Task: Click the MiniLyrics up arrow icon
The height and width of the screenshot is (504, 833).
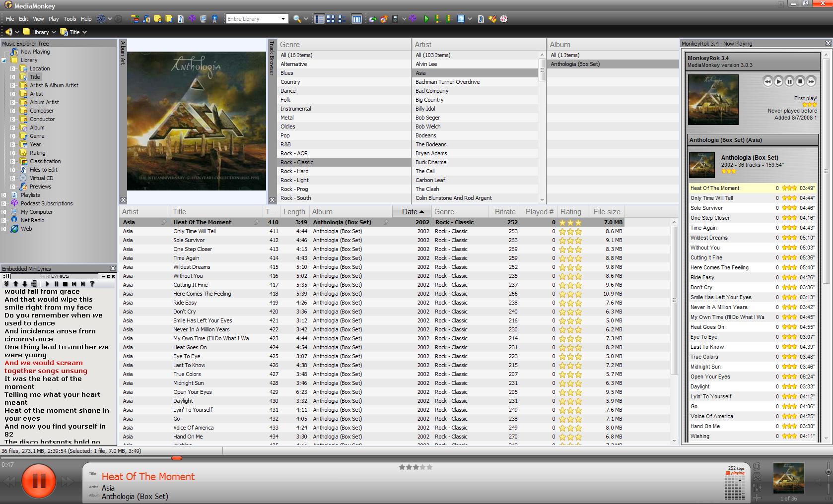Action: point(15,284)
